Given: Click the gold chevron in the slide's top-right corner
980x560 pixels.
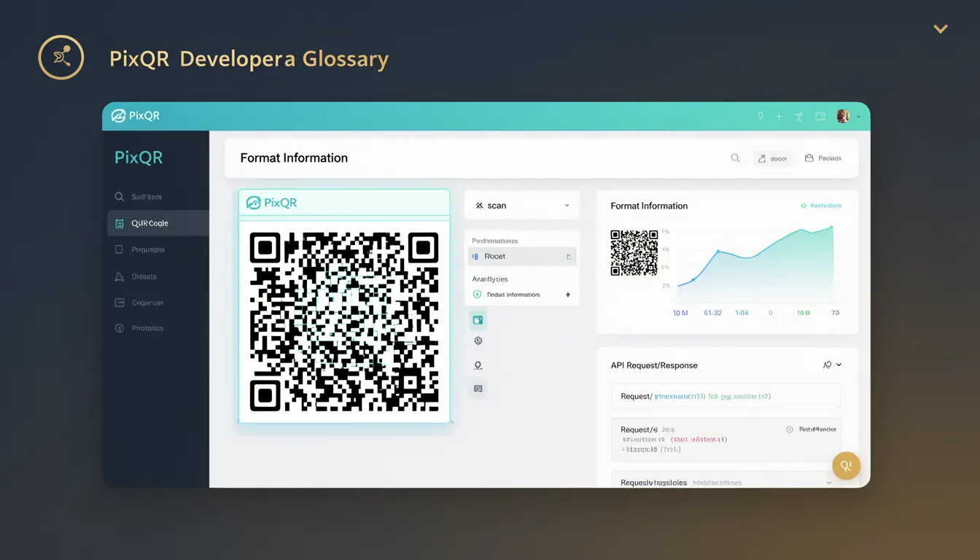Looking at the screenshot, I should [941, 29].
